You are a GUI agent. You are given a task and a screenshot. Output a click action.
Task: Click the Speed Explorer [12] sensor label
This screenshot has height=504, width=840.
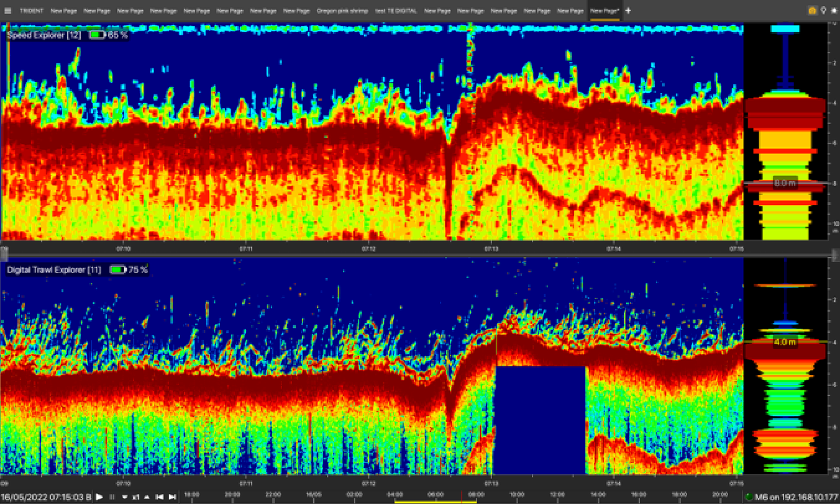[44, 35]
